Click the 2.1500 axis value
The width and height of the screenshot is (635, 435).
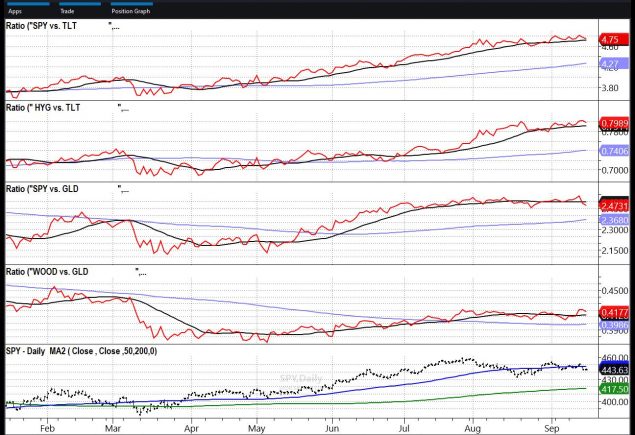(615, 251)
